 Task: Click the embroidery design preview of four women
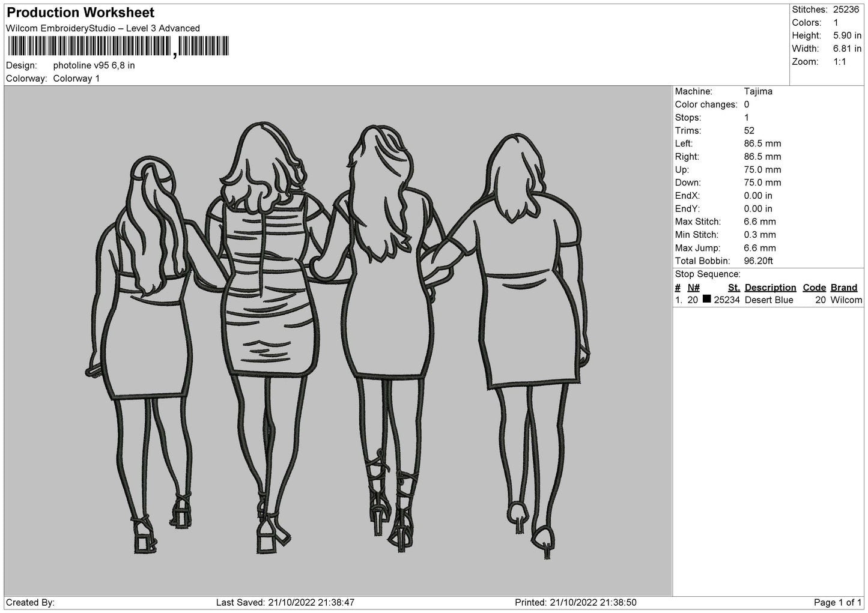[338, 340]
